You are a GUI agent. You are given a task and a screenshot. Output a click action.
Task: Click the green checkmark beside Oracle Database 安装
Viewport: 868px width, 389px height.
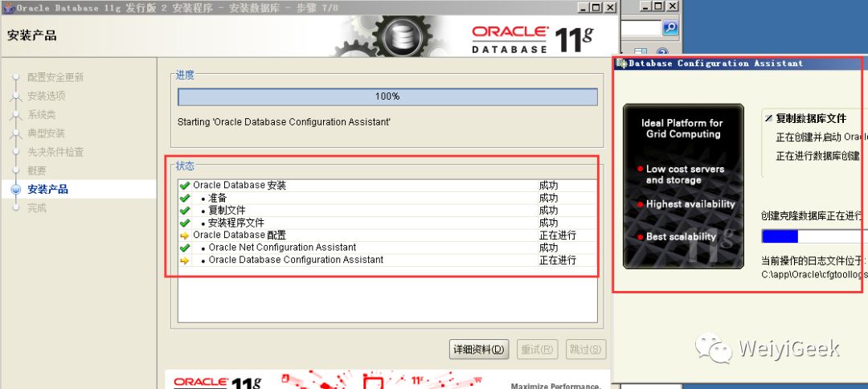(185, 186)
